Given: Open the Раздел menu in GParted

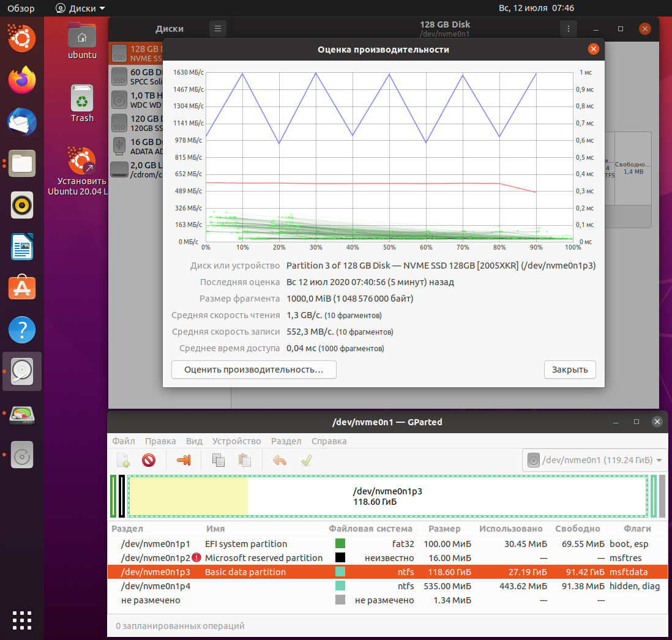Looking at the screenshot, I should (x=286, y=441).
